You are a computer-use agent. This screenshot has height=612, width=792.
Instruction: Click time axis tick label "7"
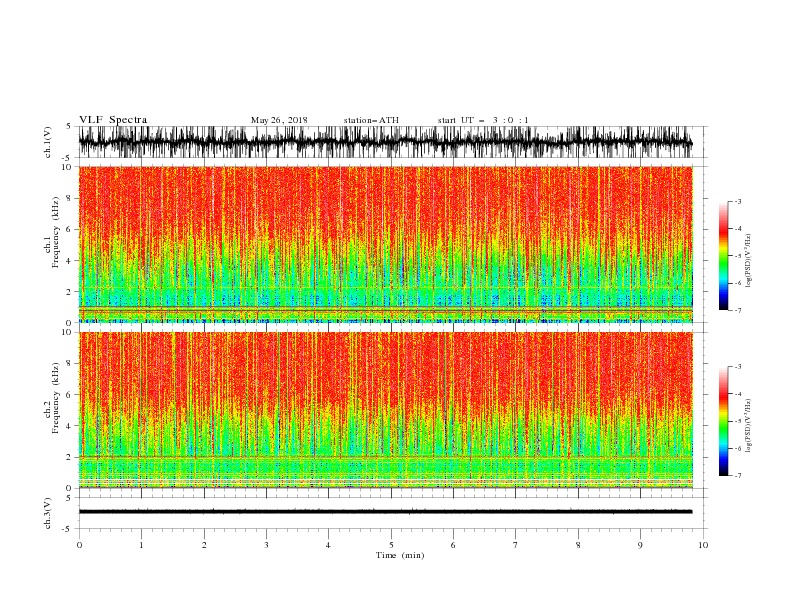coord(516,545)
